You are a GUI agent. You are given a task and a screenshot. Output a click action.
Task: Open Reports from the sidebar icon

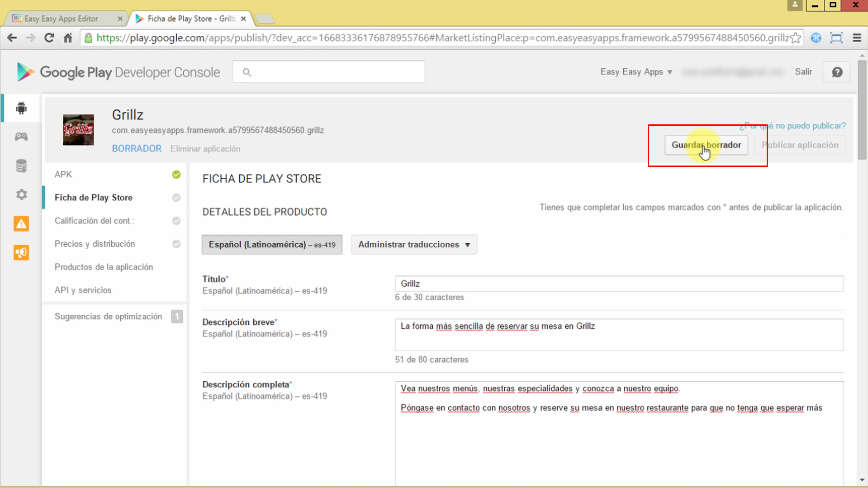coord(21,166)
